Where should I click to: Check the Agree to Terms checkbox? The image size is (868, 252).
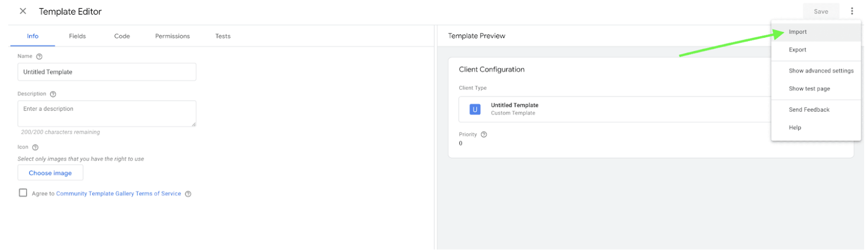pos(23,193)
